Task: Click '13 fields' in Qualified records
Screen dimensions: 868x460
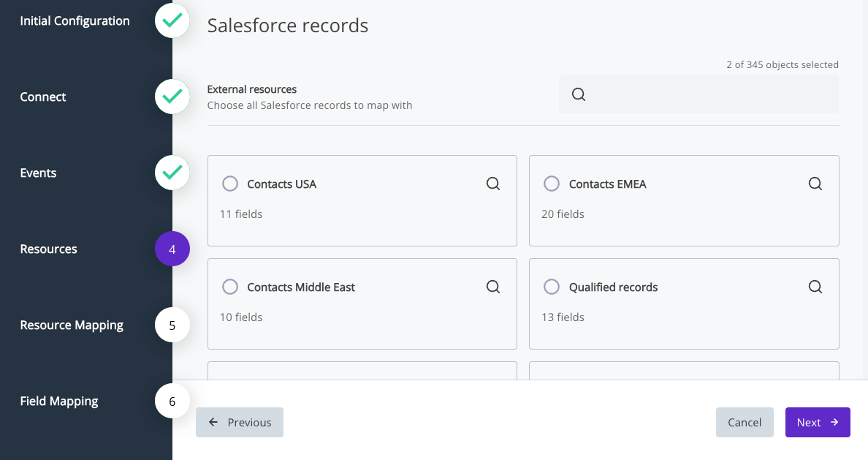Action: coord(563,317)
